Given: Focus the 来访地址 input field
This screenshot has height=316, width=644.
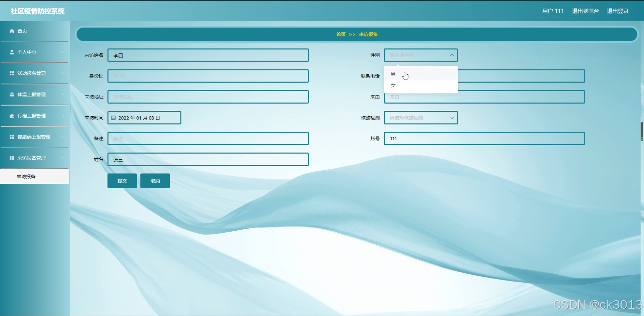Looking at the screenshot, I should [x=208, y=97].
